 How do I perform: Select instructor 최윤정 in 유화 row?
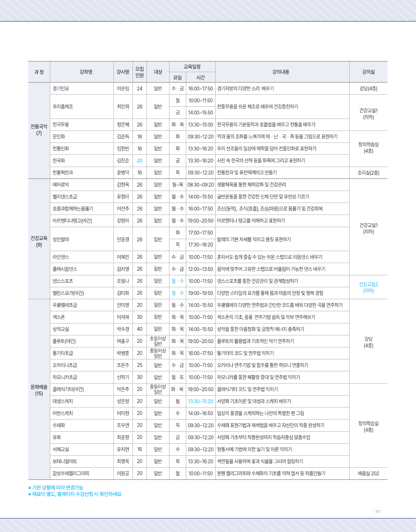[123, 437]
